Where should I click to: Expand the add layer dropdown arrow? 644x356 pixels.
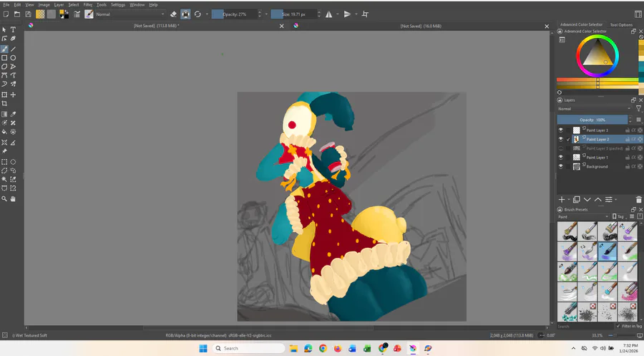(x=569, y=200)
